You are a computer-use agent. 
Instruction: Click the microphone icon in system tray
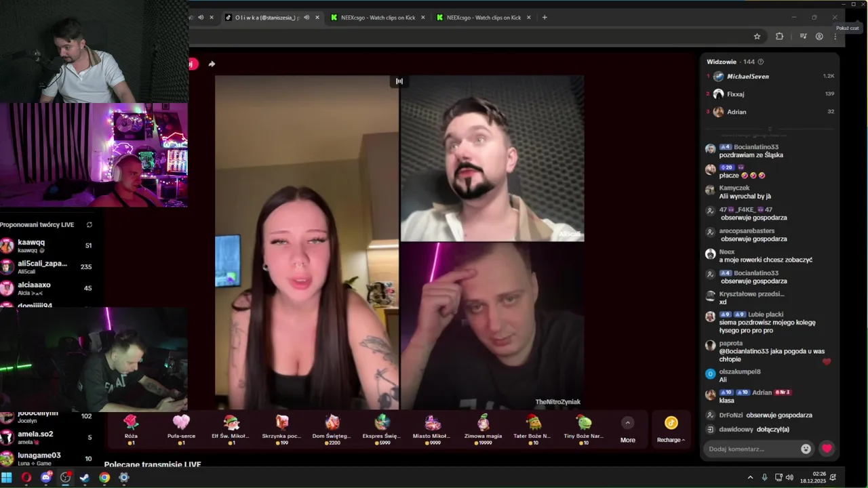click(765, 477)
